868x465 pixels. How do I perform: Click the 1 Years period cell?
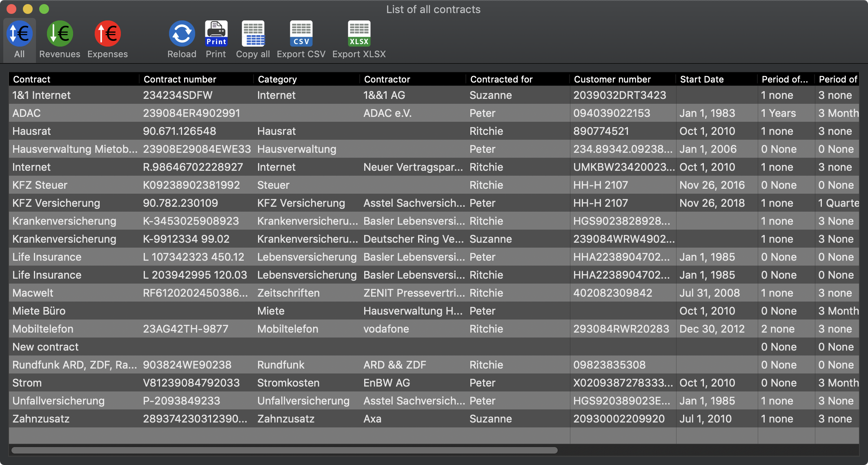point(778,113)
